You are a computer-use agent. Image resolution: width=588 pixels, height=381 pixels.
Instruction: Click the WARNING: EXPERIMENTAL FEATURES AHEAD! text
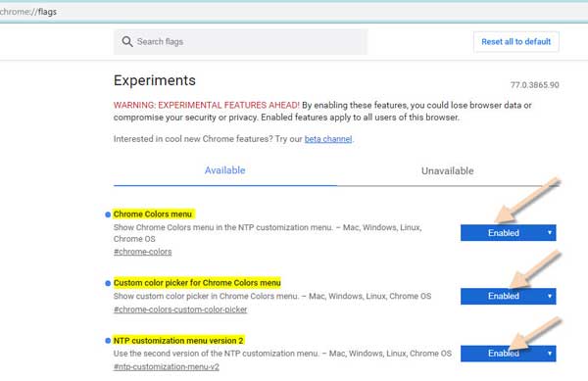[206, 105]
